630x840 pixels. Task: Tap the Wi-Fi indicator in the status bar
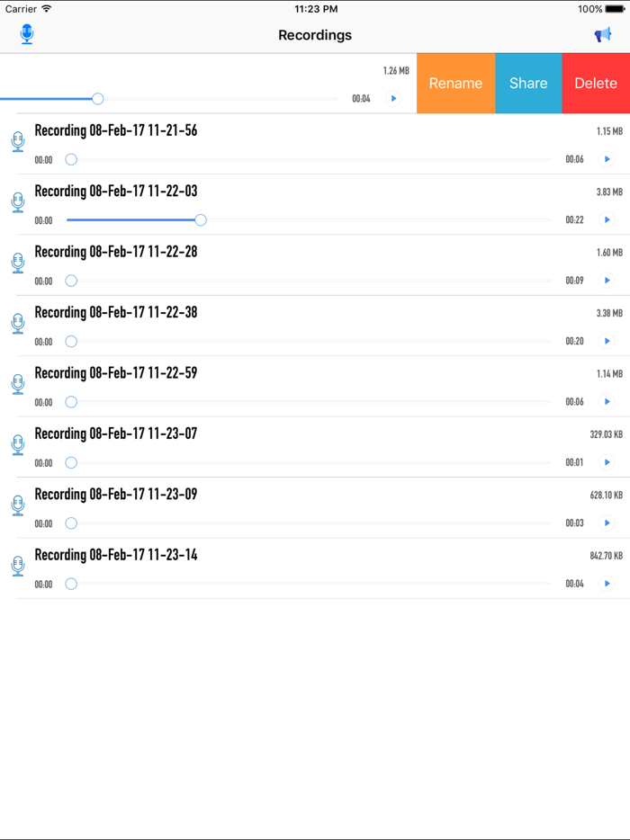46,8
